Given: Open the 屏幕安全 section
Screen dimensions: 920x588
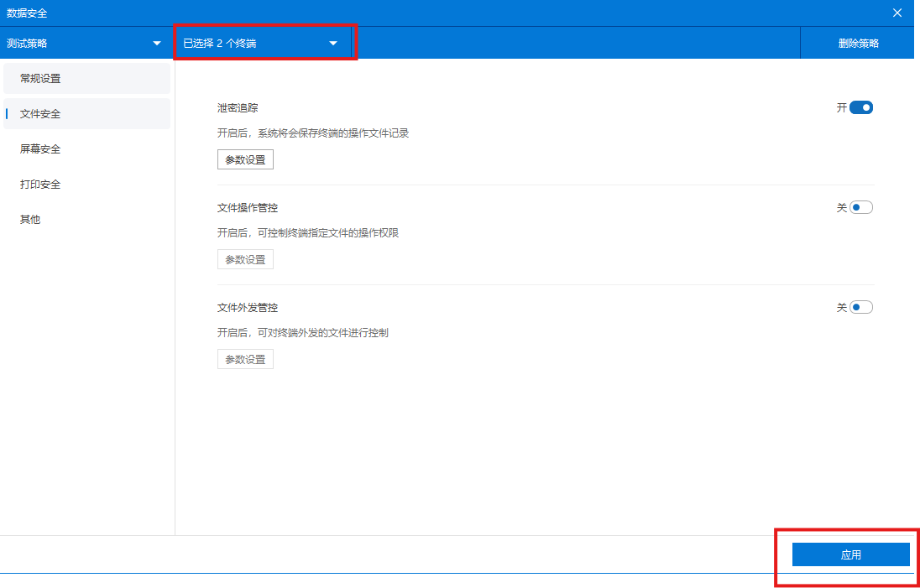Looking at the screenshot, I should click(39, 148).
